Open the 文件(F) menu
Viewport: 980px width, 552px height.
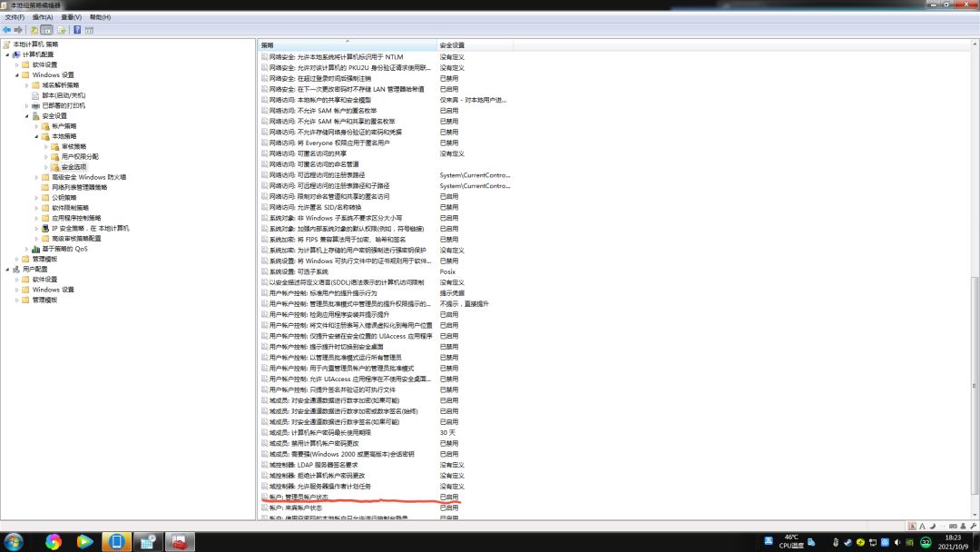click(15, 17)
